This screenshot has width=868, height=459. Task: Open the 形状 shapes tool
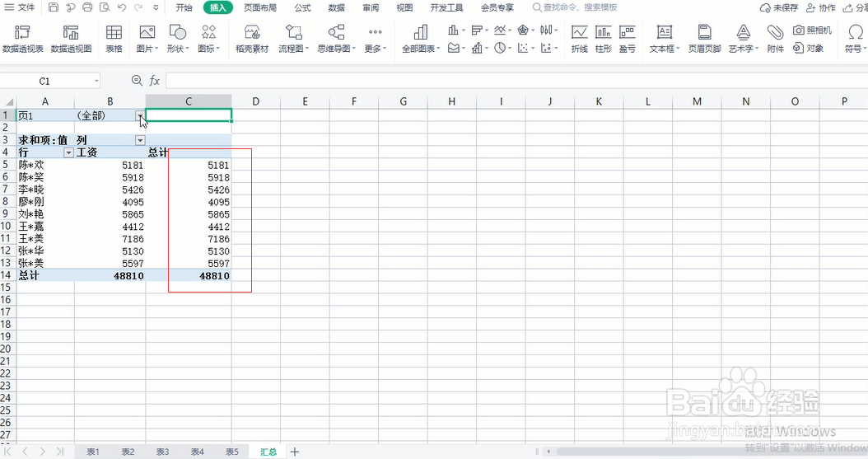178,38
